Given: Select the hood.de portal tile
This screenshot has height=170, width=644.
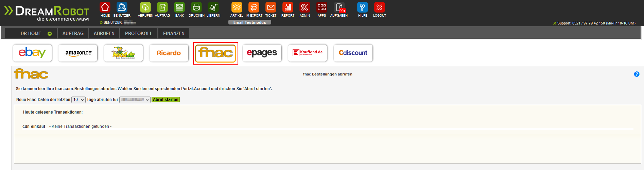Looking at the screenshot, I should point(123,53).
